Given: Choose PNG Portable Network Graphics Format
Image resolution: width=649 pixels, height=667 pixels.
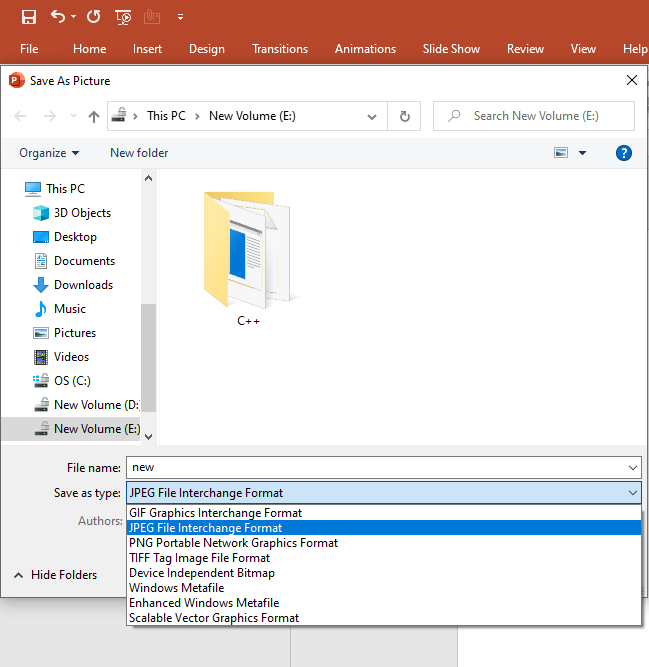Looking at the screenshot, I should point(384,543).
